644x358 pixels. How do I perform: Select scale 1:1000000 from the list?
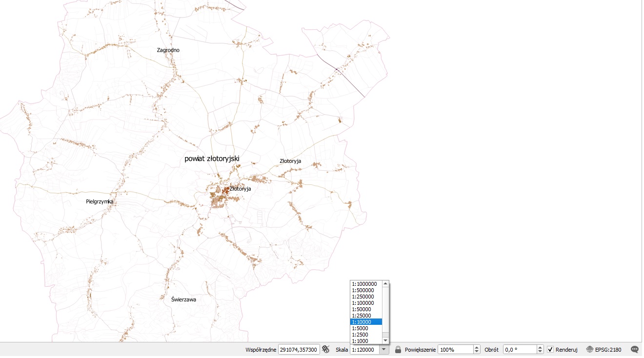(364, 284)
